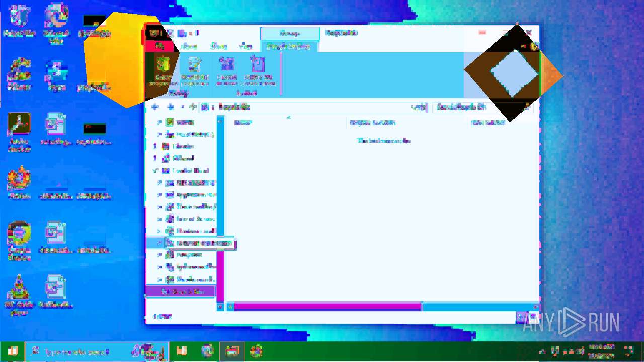
Task: Select the Recycle Bin Tools tab
Action: pyautogui.click(x=289, y=46)
